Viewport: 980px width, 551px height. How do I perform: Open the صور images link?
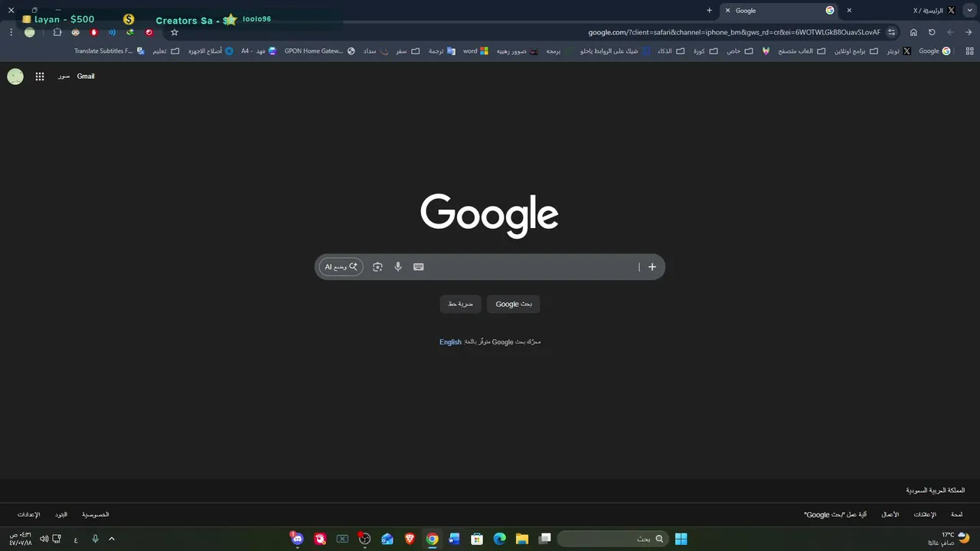(x=64, y=77)
